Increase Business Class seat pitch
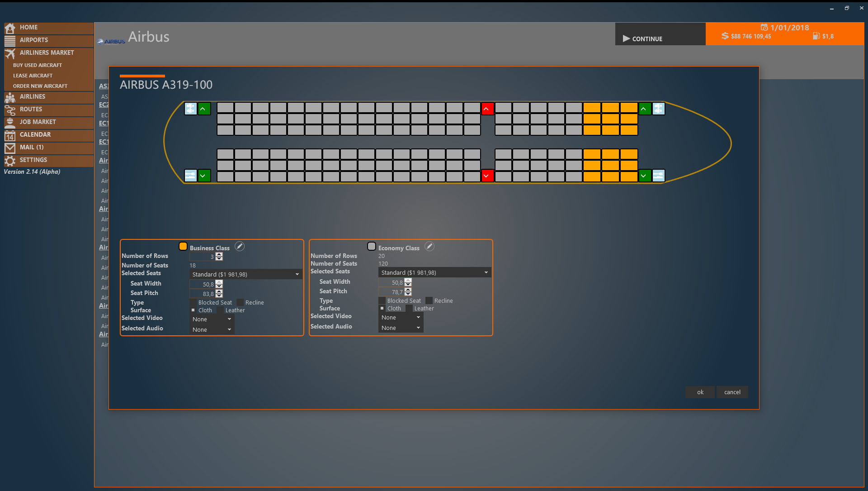 pos(219,291)
